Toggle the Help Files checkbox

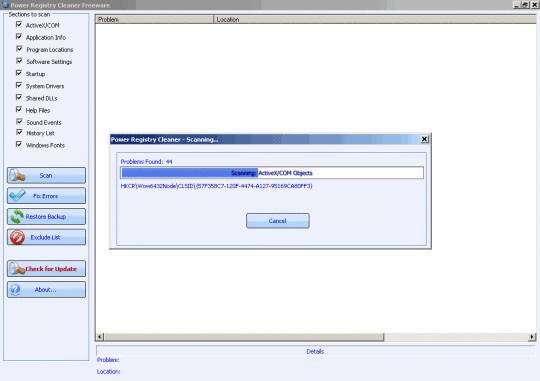point(19,110)
